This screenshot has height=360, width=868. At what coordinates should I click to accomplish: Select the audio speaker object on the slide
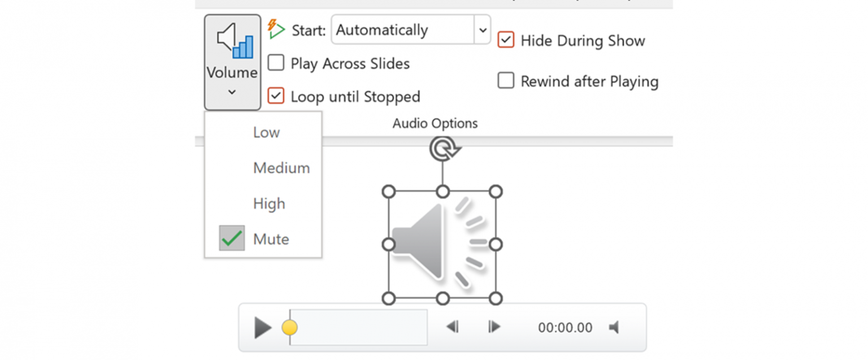(x=442, y=243)
